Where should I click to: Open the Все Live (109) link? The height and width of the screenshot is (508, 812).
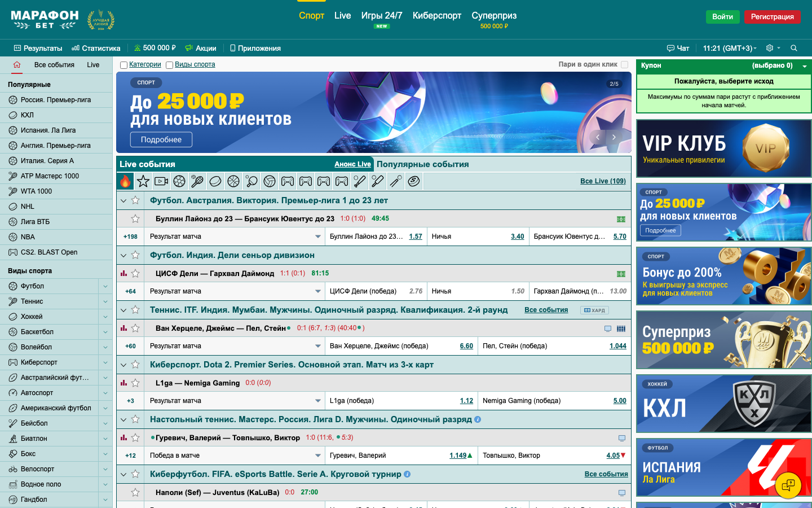[x=603, y=181]
